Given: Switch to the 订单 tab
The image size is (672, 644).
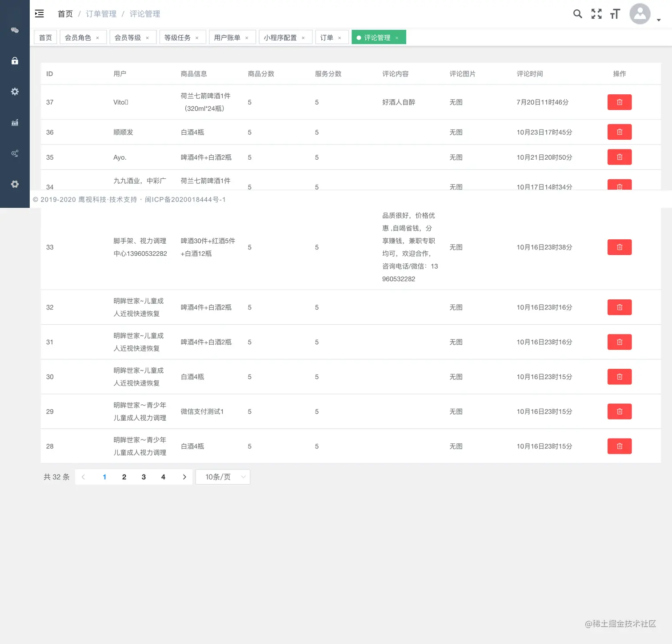Looking at the screenshot, I should click(x=327, y=37).
